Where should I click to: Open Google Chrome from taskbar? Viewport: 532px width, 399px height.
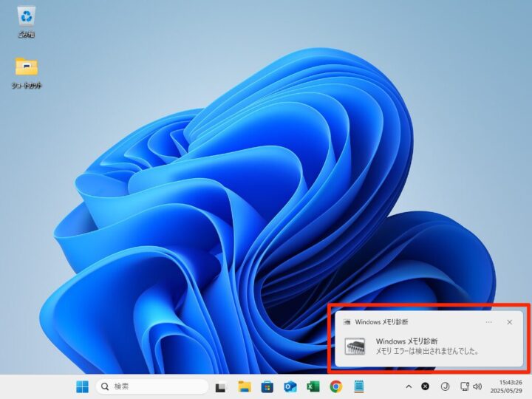coord(336,386)
